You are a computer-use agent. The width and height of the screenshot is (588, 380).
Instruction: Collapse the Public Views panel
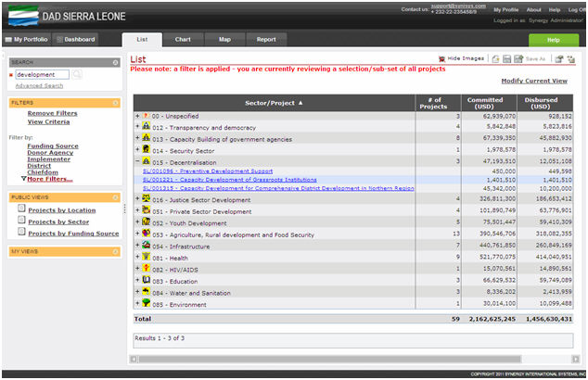coord(116,197)
